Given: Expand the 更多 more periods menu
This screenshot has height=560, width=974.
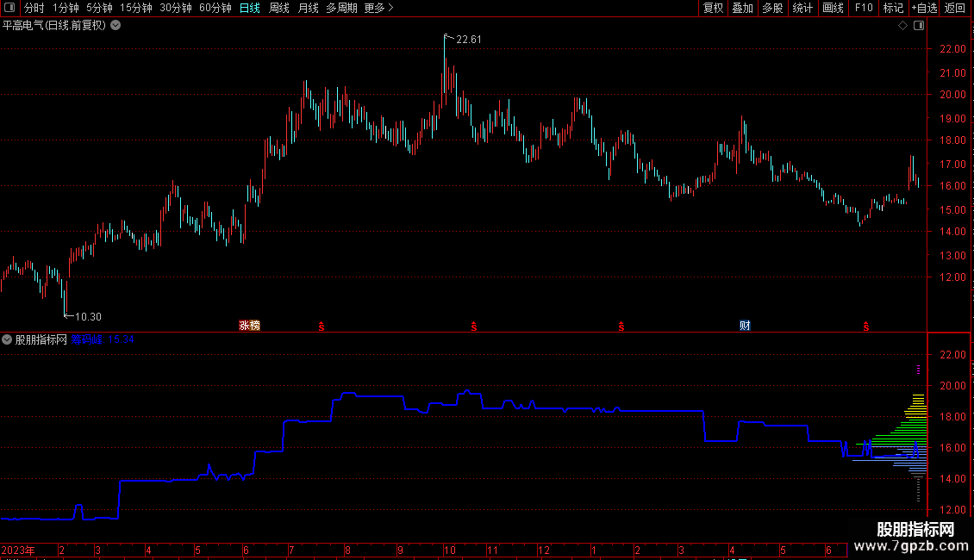Looking at the screenshot, I should click(378, 8).
